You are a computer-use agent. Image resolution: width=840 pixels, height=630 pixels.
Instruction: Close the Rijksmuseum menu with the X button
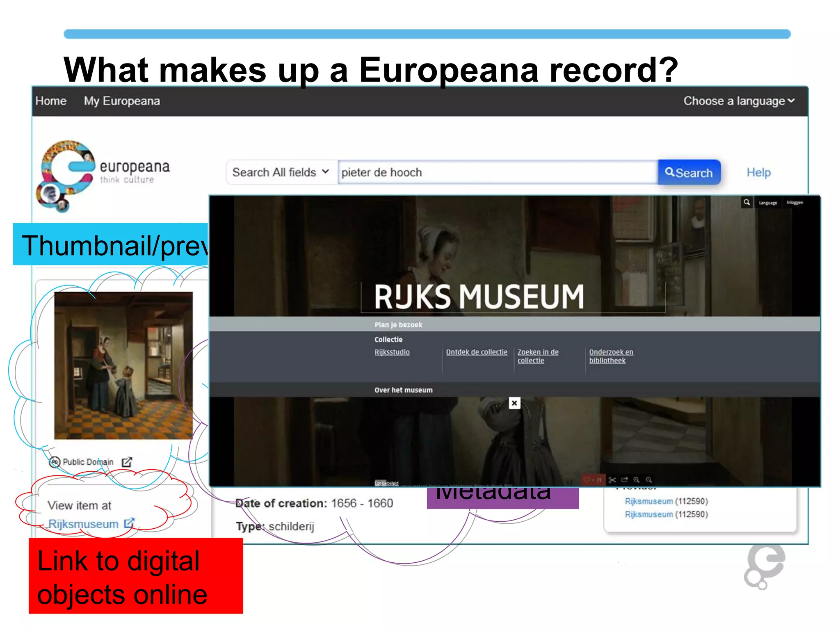(514, 403)
